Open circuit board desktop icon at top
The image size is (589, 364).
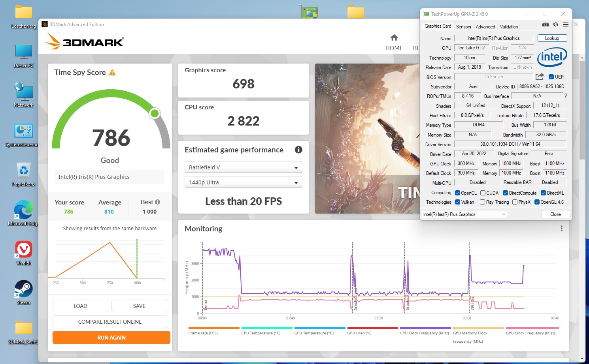[310, 11]
